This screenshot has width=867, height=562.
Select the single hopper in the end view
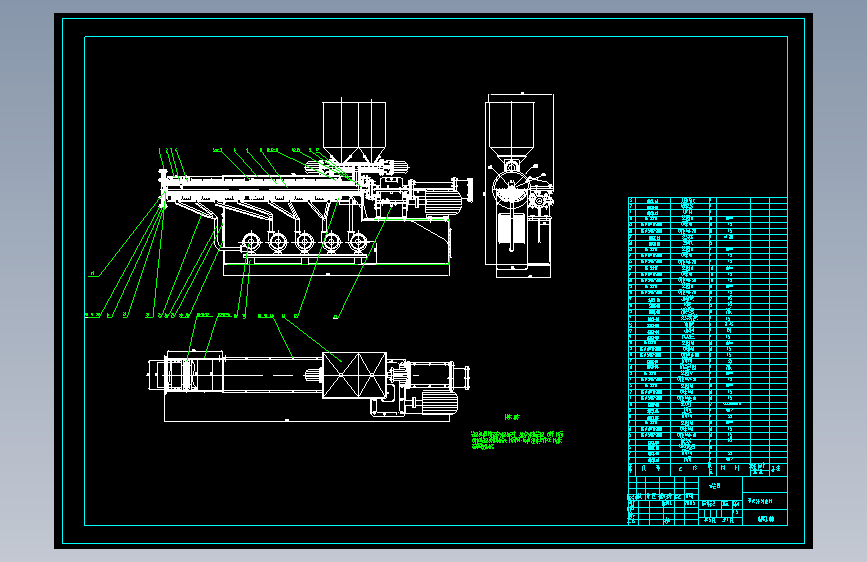point(511,131)
